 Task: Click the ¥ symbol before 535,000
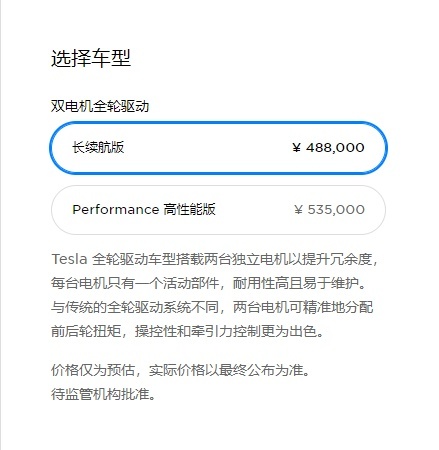pyautogui.click(x=298, y=210)
